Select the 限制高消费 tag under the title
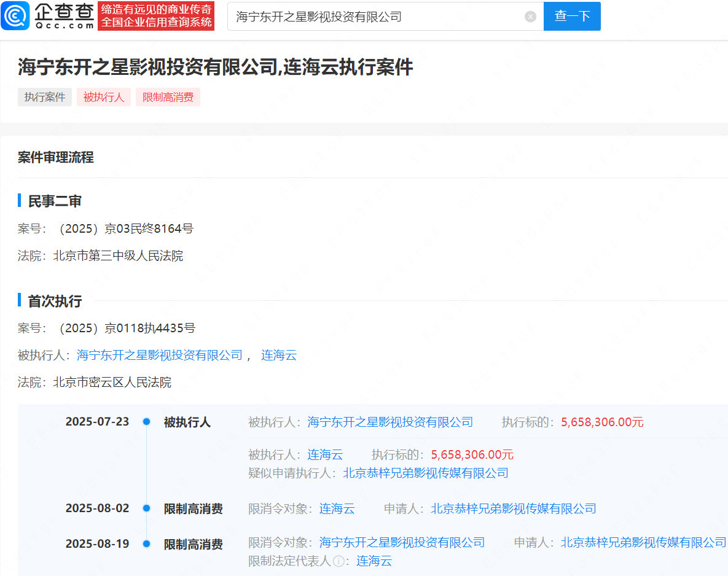This screenshot has height=576, width=728. 168,97
